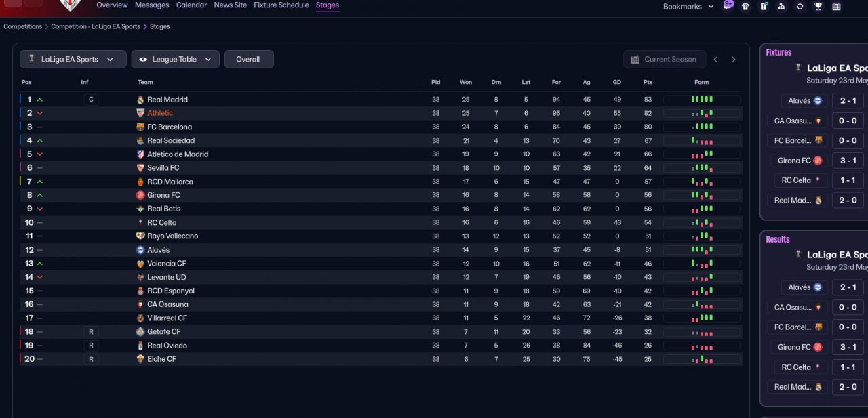Click the Competitions breadcrumb link
The height and width of the screenshot is (418, 868).
tap(22, 26)
